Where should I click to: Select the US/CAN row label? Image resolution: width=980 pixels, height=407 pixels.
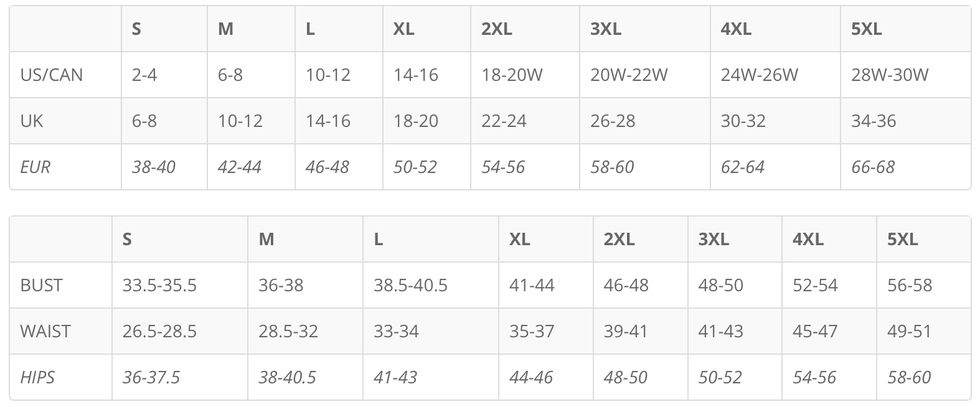coord(52,75)
